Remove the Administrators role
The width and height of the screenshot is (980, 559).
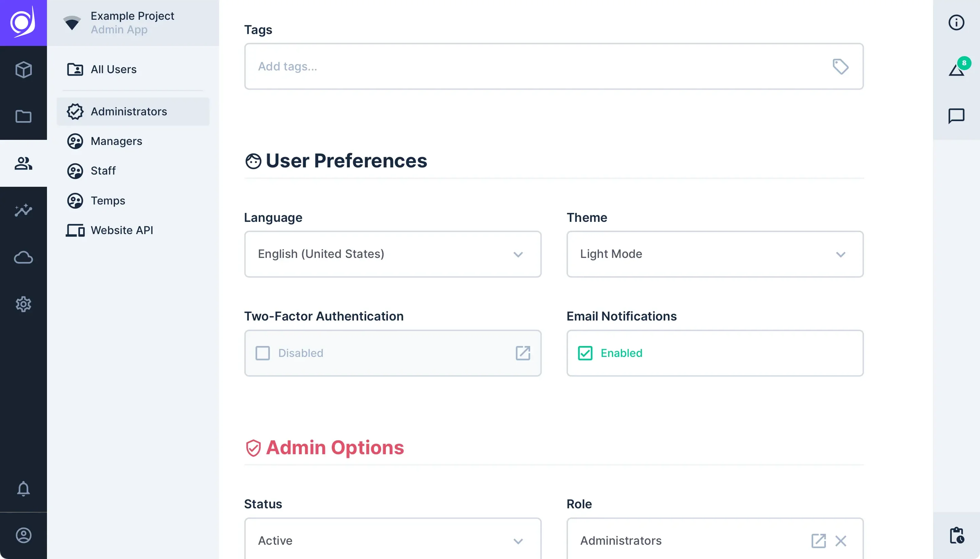(841, 540)
